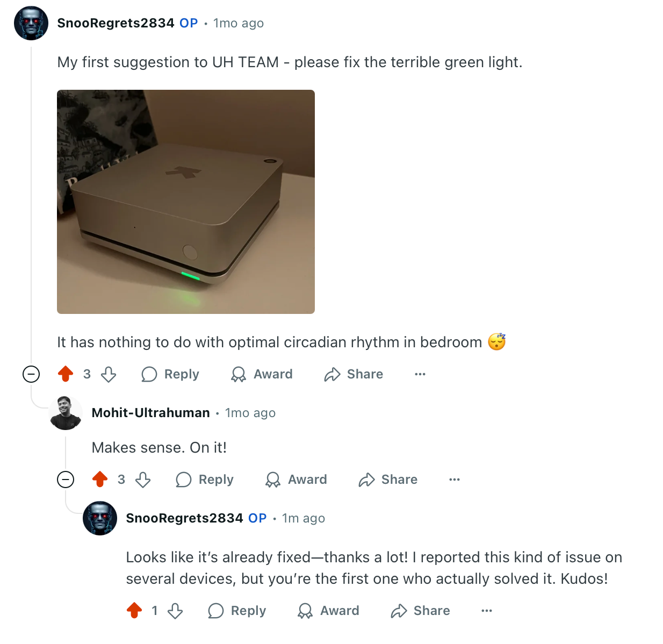Upvote Mohit-Ultrahuman's 'Makes sense' reply
The height and width of the screenshot is (644, 663).
pos(100,479)
